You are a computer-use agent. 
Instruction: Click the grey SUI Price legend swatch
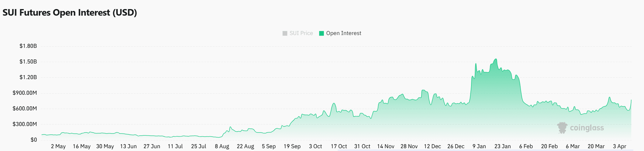click(285, 33)
